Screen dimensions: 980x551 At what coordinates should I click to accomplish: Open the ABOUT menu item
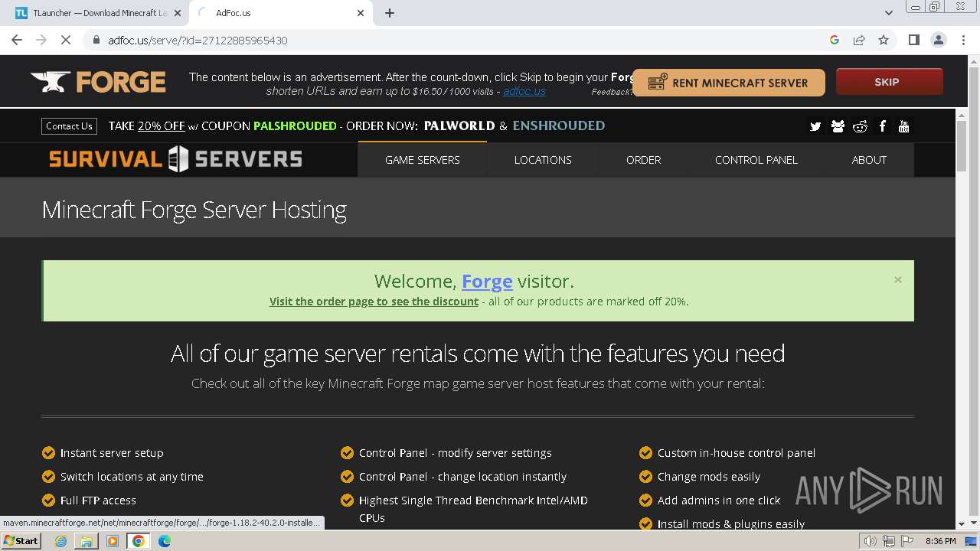tap(869, 160)
